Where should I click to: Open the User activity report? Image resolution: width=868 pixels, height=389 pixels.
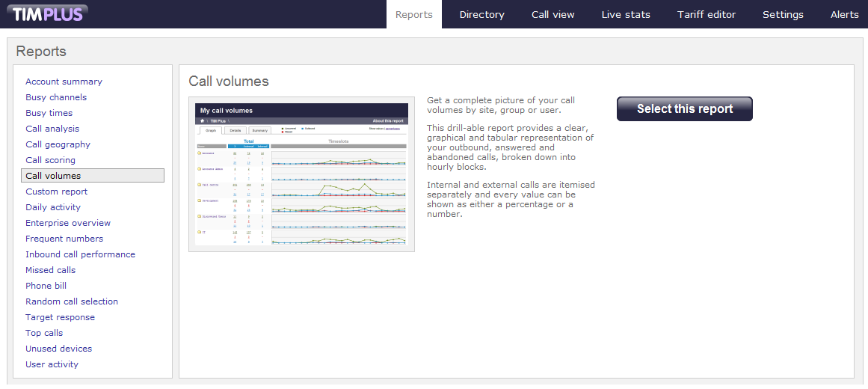coord(52,364)
